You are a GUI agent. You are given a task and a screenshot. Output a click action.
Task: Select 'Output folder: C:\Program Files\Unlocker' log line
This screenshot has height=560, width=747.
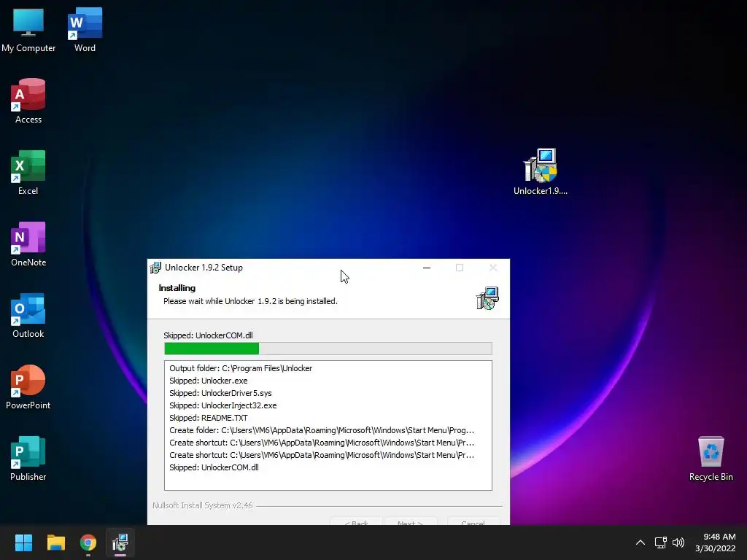[241, 368]
